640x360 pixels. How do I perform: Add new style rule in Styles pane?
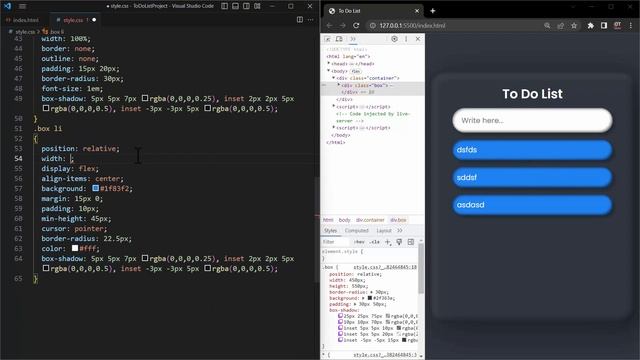(388, 242)
